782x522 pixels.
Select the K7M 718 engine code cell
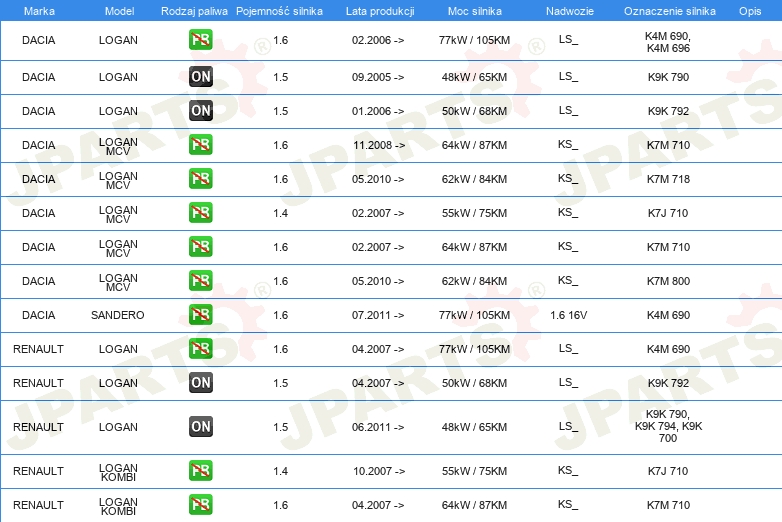click(668, 179)
